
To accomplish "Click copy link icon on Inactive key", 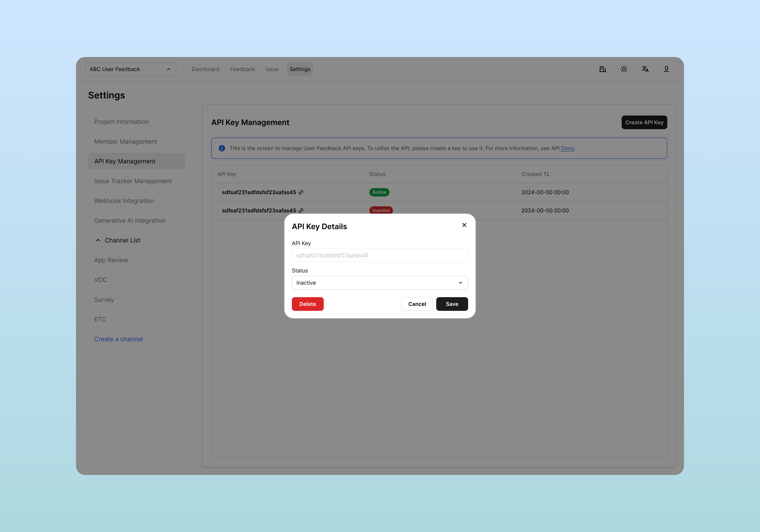I will tap(301, 211).
